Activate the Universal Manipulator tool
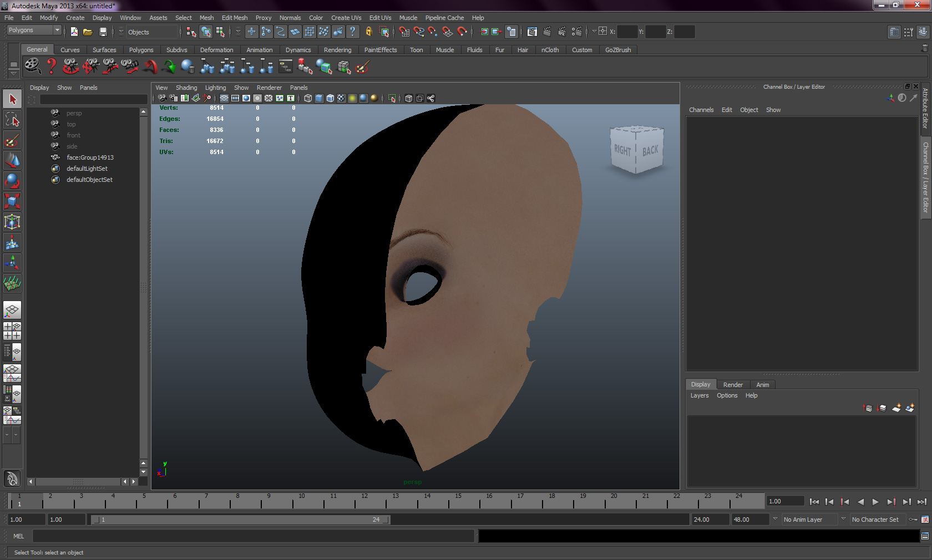932x560 pixels. [x=12, y=222]
